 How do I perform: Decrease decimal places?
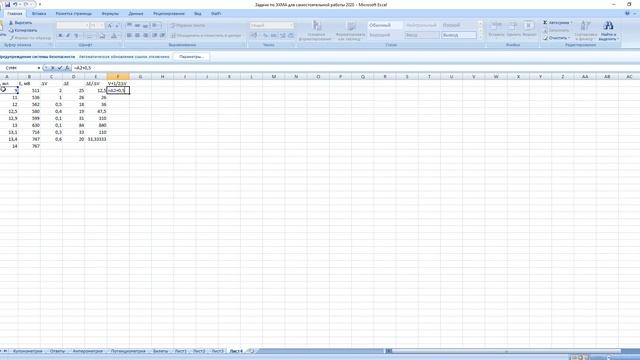click(x=291, y=36)
